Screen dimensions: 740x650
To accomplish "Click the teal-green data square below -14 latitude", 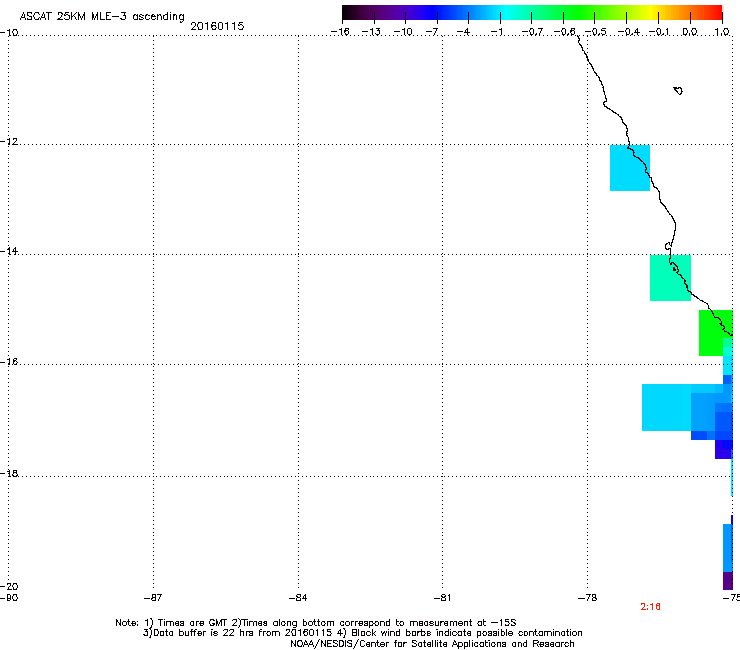I will click(x=670, y=278).
